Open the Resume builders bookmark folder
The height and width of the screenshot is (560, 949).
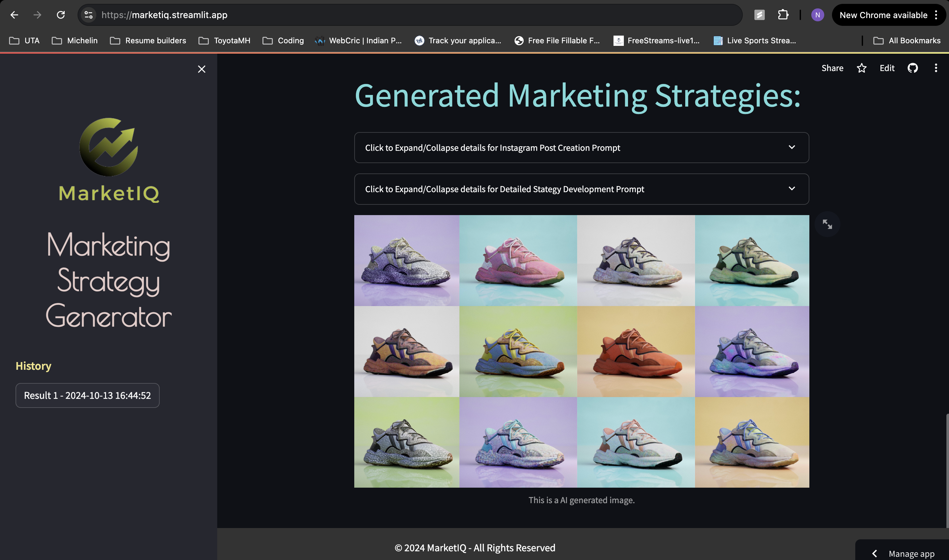148,40
